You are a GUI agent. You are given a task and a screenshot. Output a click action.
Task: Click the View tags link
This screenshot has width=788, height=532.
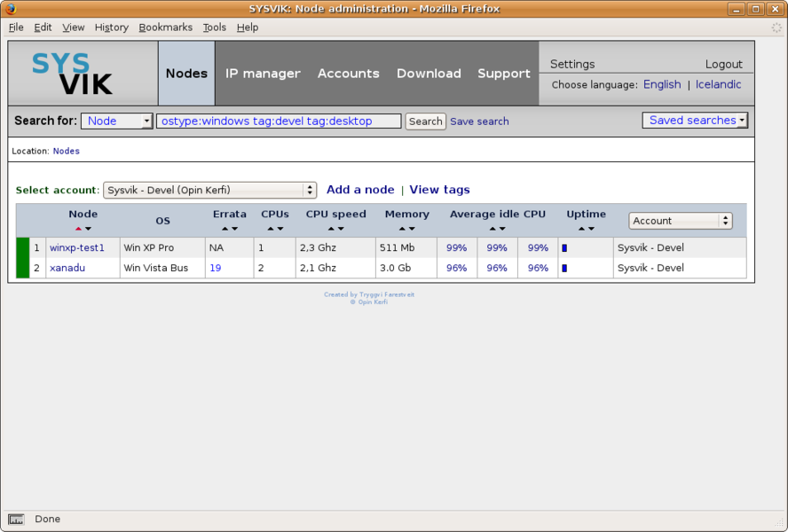440,190
